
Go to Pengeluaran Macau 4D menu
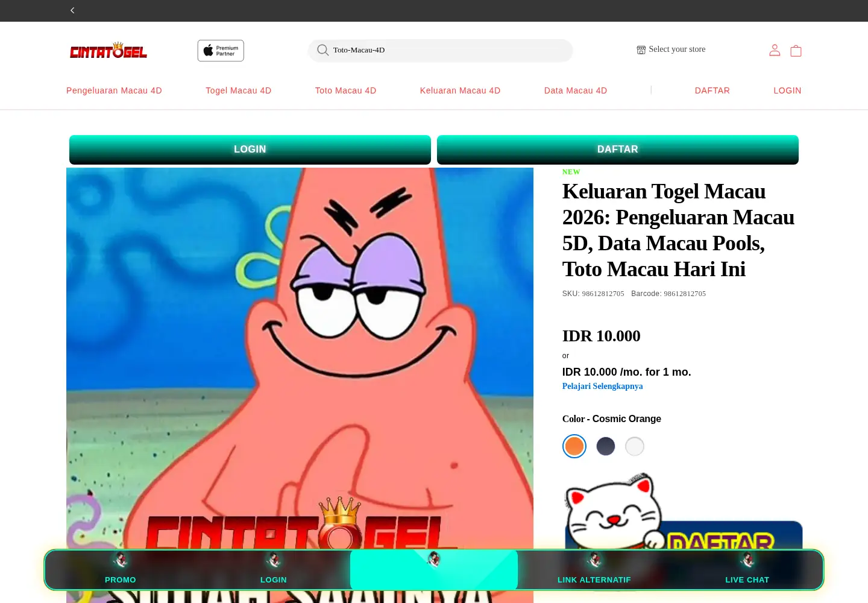(114, 90)
